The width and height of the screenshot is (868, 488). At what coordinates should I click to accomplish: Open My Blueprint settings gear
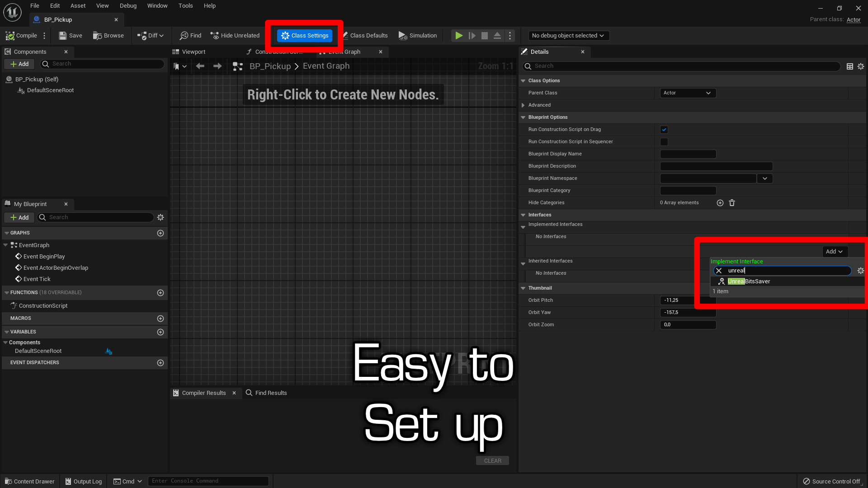(160, 217)
